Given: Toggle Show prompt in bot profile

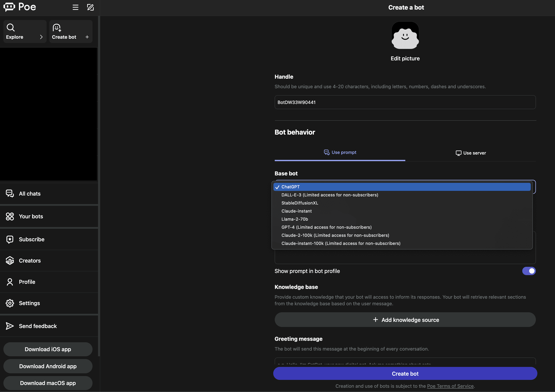Looking at the screenshot, I should 529,271.
